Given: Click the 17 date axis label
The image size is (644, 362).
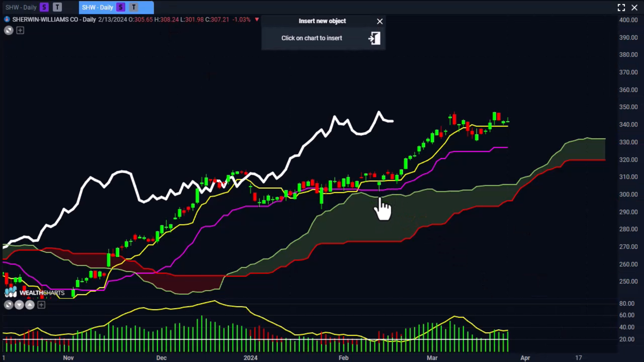Looking at the screenshot, I should pyautogui.click(x=579, y=358).
